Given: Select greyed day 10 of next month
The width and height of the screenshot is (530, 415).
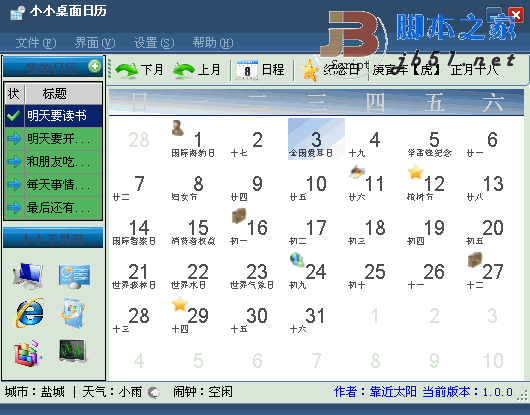Looking at the screenshot, I should click(x=493, y=361).
